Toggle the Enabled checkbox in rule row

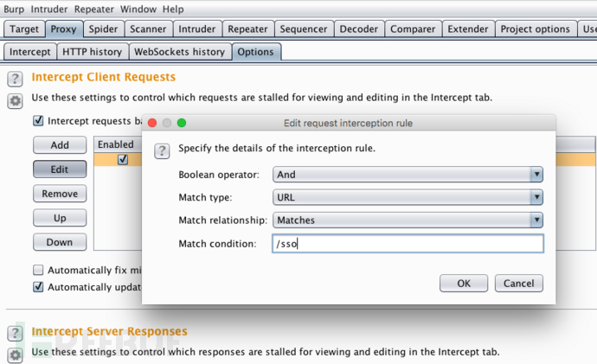tap(123, 159)
